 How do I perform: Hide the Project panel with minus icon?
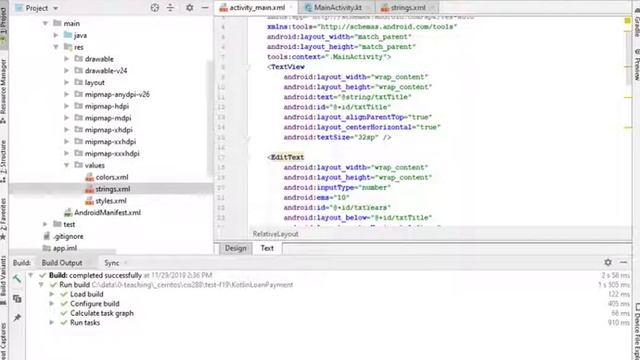(x=205, y=8)
